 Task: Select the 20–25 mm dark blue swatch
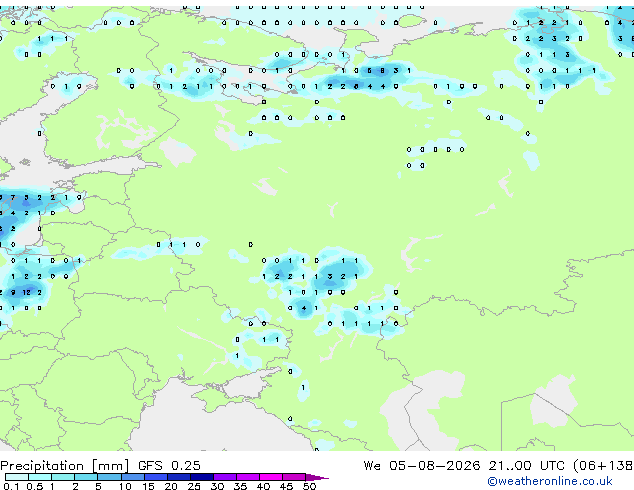[178, 477]
